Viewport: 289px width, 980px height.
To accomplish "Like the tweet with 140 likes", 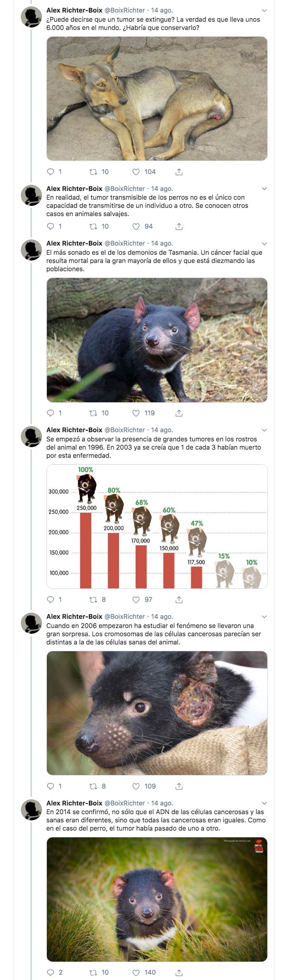I will 144,972.
